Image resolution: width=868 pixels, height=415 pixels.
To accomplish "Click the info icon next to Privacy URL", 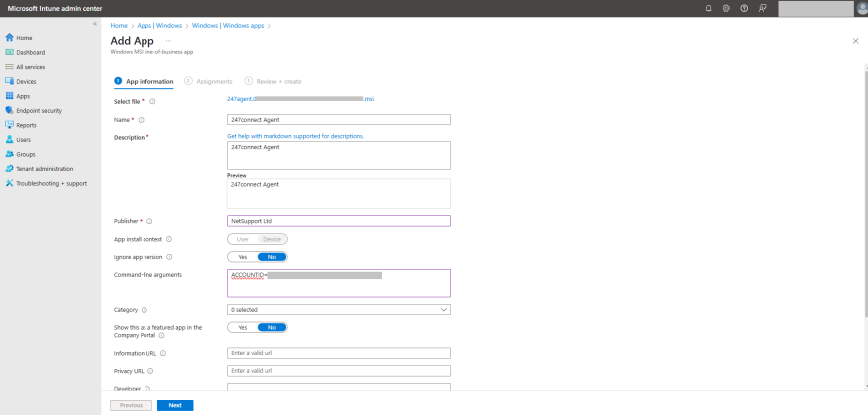I will (150, 371).
